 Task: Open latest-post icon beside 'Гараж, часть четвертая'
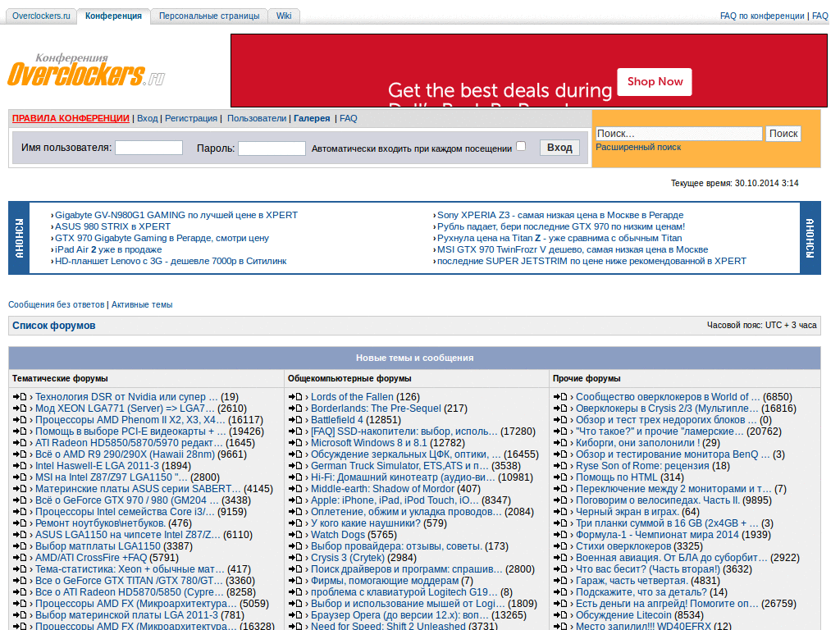[x=560, y=581]
